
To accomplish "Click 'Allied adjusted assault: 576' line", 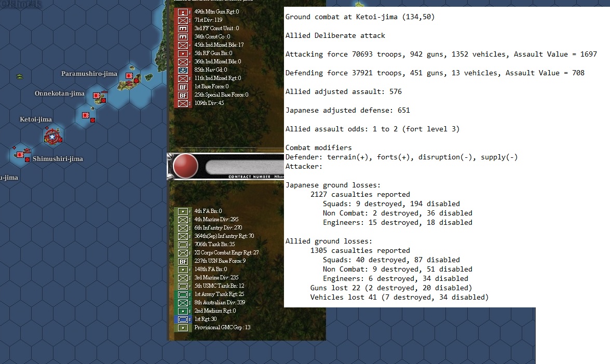I will point(344,91).
